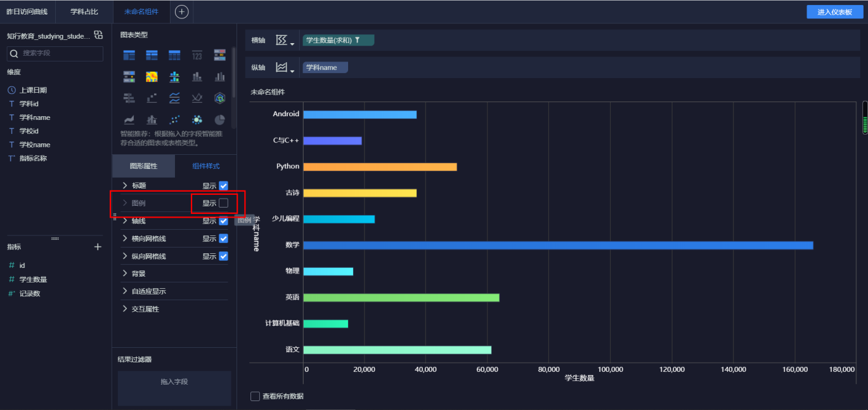Click the 计算机基础 axis label
The height and width of the screenshot is (410, 868).
(x=282, y=324)
